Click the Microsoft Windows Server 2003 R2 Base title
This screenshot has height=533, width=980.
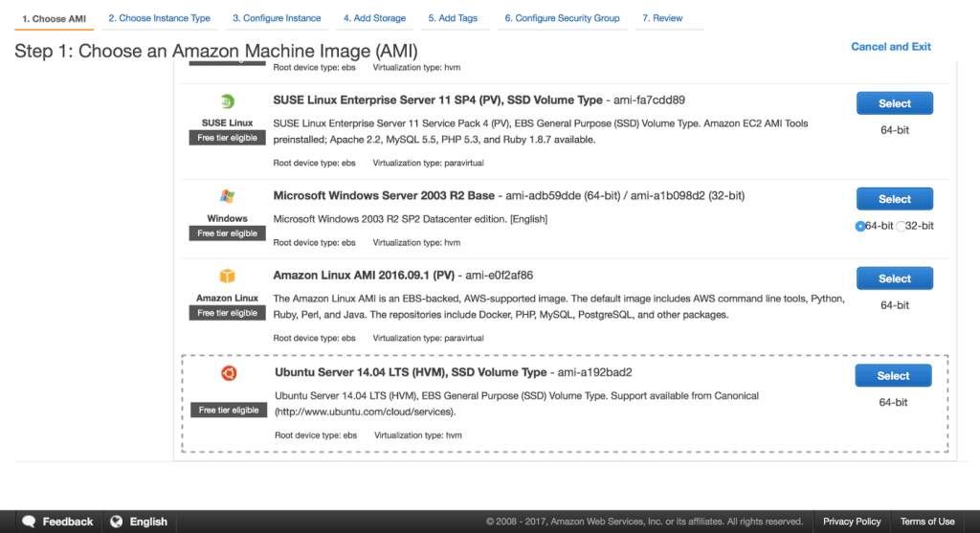384,195
